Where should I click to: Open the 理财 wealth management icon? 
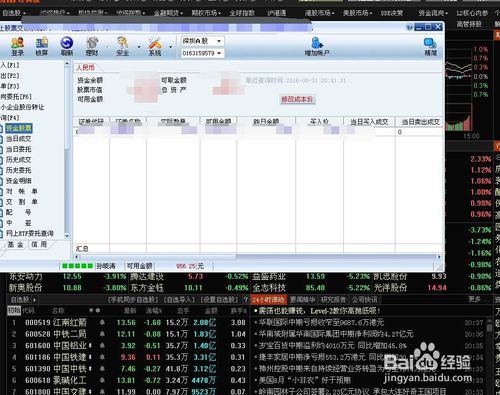pos(92,46)
